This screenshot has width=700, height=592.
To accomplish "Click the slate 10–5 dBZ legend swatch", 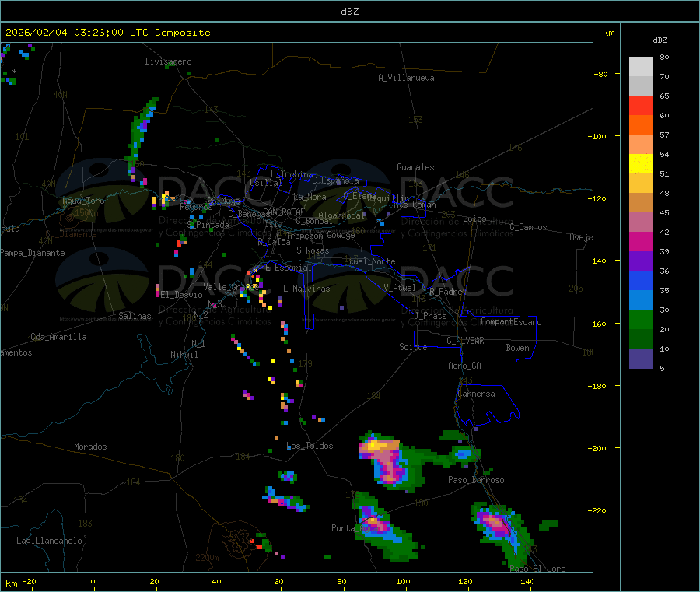I will [641, 359].
